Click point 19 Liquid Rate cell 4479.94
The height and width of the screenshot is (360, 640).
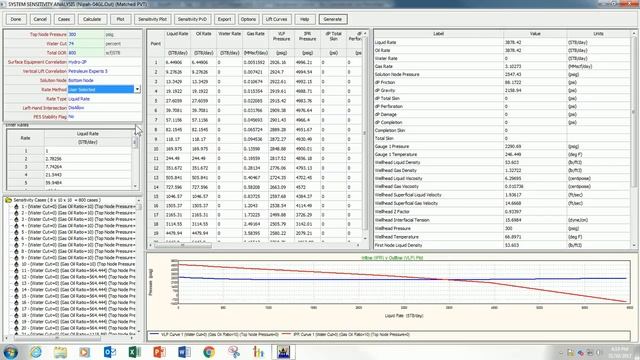point(177,233)
